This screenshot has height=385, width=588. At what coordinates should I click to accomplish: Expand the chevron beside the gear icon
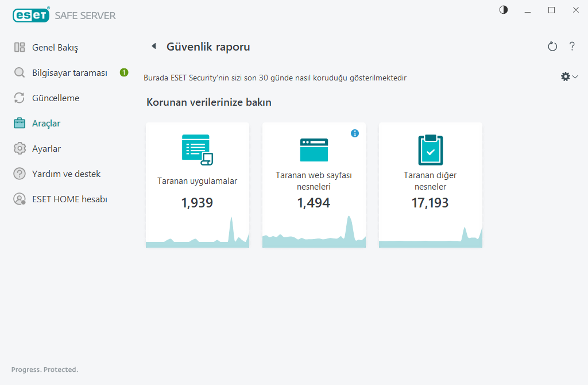574,76
